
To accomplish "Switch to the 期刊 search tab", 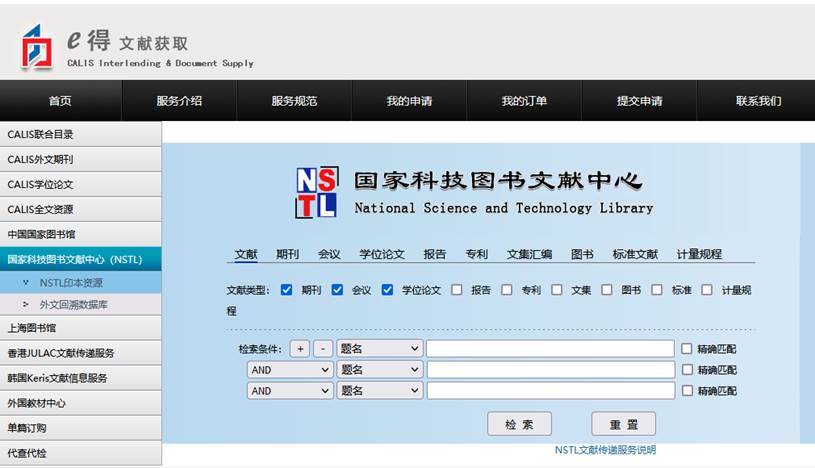I will tap(287, 254).
